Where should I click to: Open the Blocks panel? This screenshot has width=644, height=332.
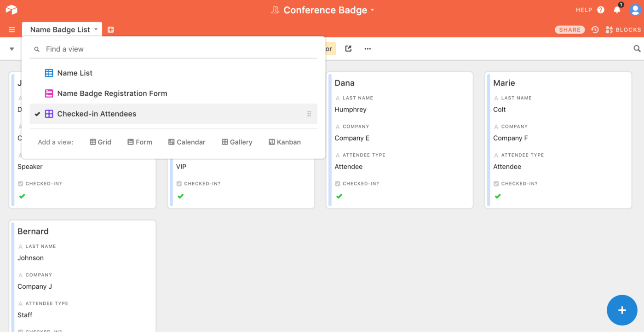coord(623,29)
